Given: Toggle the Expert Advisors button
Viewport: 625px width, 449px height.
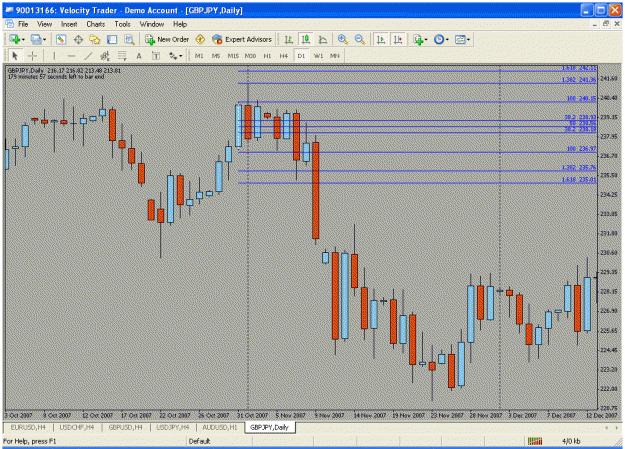Looking at the screenshot, I should tap(242, 39).
